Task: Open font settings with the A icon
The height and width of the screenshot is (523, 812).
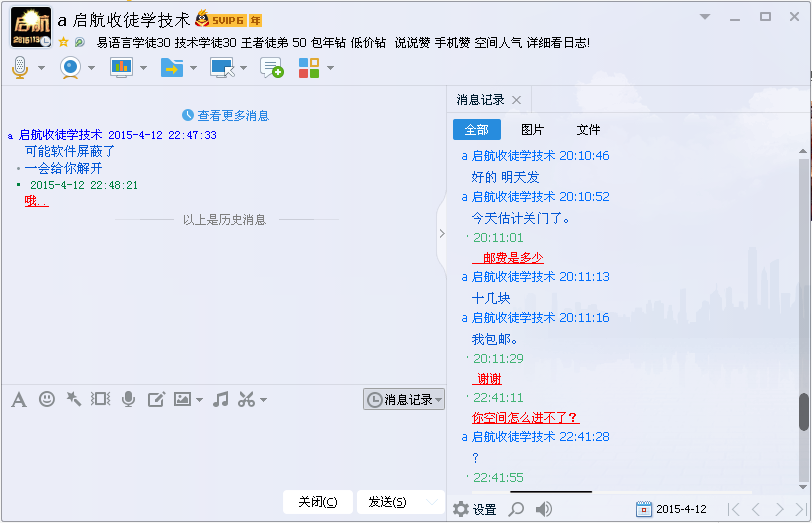Action: pos(19,400)
